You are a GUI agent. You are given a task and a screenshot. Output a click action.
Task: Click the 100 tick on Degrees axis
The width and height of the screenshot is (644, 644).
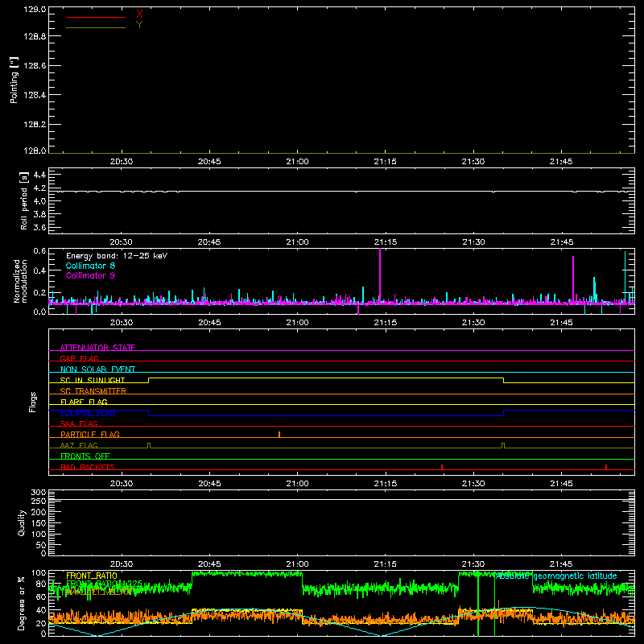coord(39,573)
